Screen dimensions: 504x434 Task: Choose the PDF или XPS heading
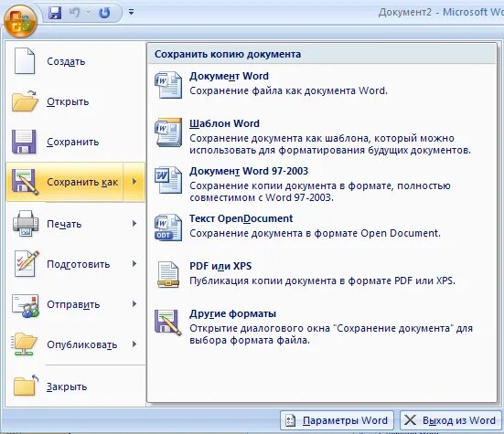[220, 266]
